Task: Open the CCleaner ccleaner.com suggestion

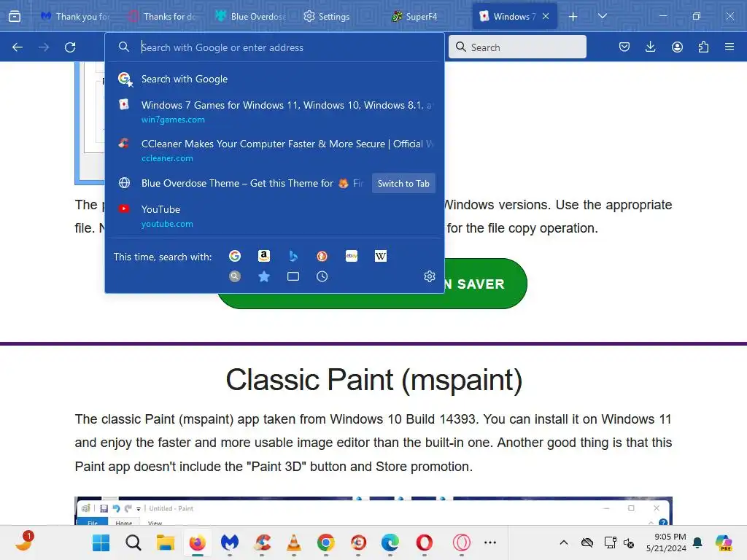Action: coord(275,150)
